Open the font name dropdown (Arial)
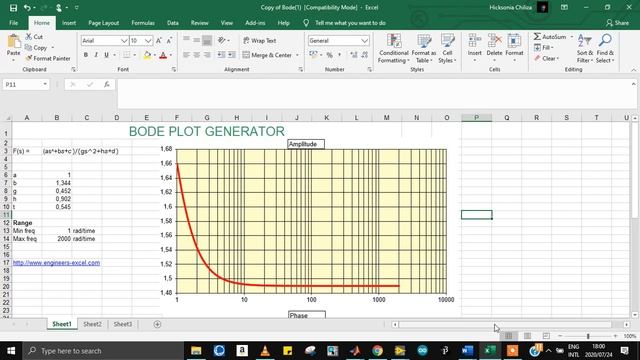The width and height of the screenshot is (640, 360). point(124,40)
